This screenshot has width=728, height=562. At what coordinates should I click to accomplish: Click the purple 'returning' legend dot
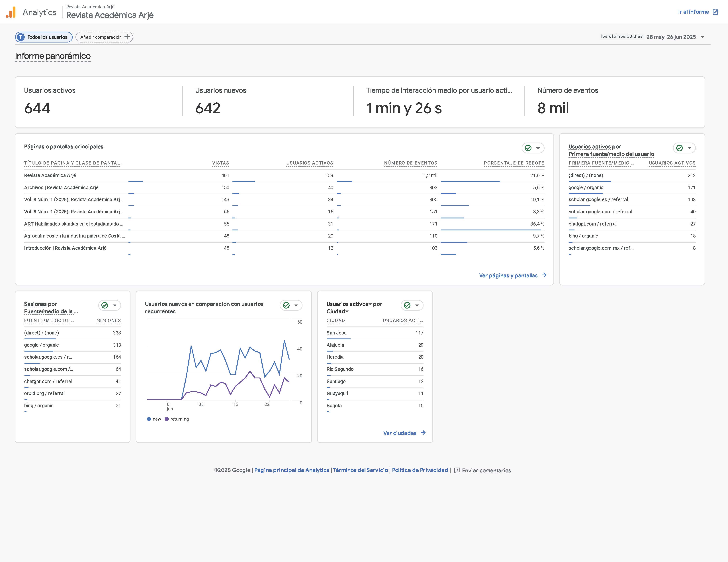coord(167,419)
